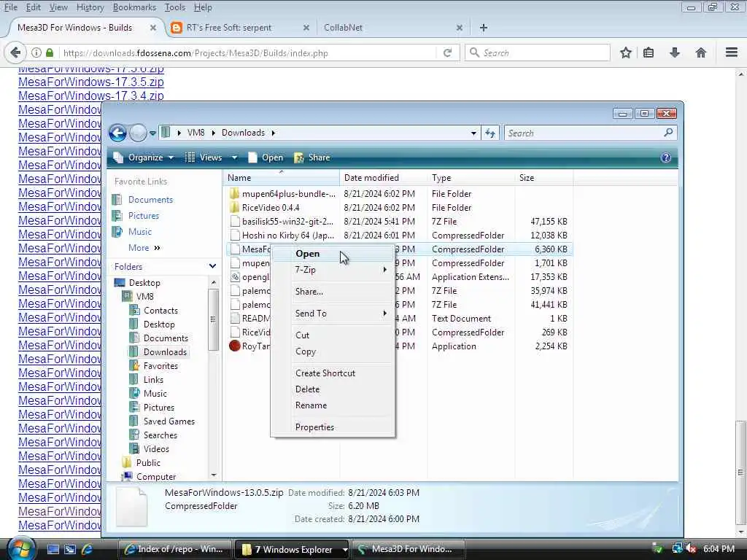Select Cut in context menu
The width and height of the screenshot is (747, 560).
pyautogui.click(x=333, y=335)
